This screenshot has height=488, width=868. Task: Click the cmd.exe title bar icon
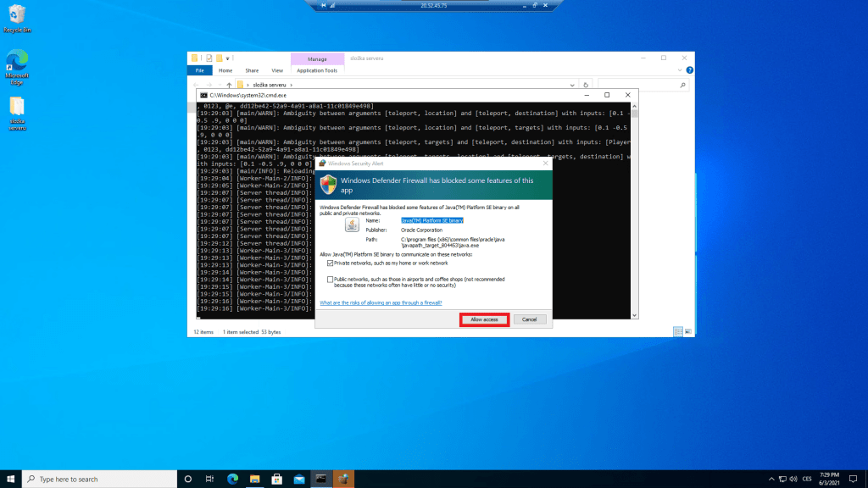tap(203, 95)
